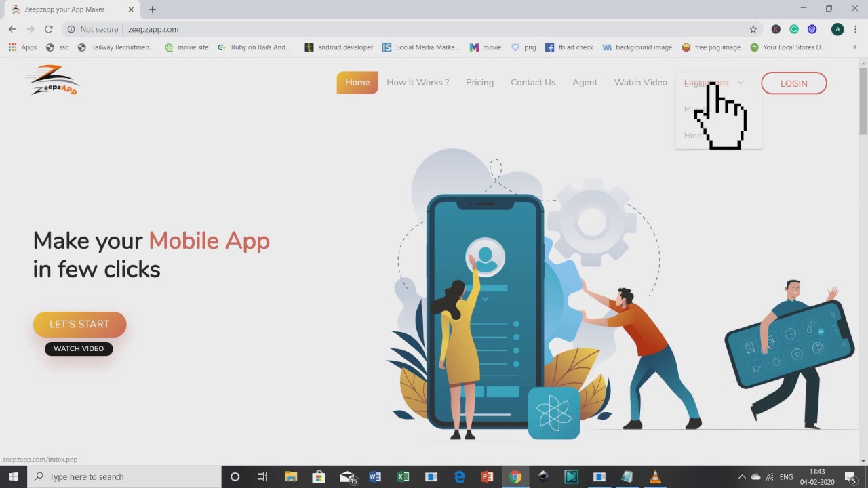Close the Zeepzapp tab
This screenshot has height=488, width=868.
pyautogui.click(x=131, y=9)
